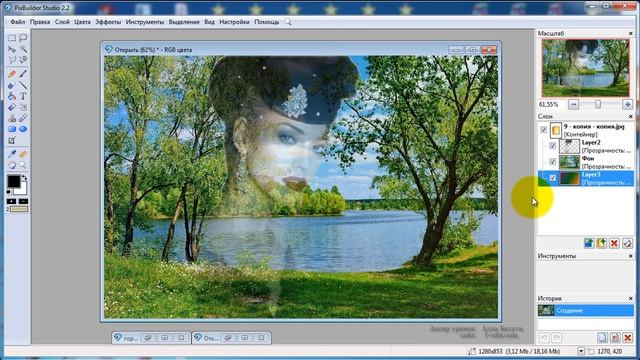The height and width of the screenshot is (360, 640).
Task: Click the black foreground color swatch
Action: point(13,181)
